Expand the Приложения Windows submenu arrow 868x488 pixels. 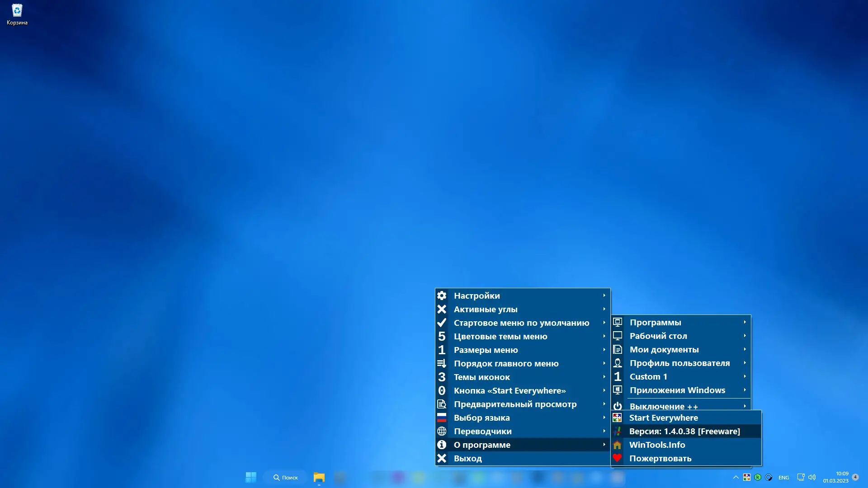(745, 390)
